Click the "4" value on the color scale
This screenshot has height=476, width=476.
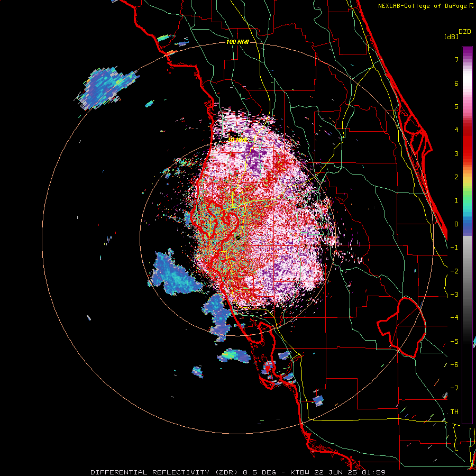[x=456, y=130]
